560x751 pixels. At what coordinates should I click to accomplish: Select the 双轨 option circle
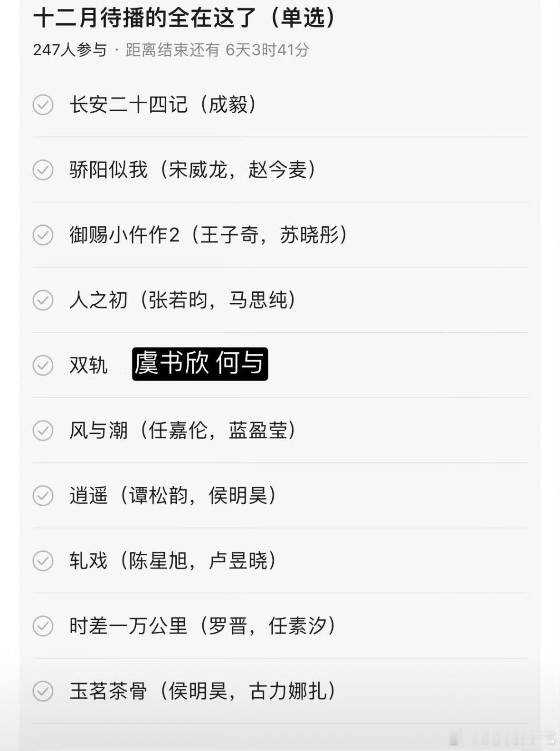43,365
